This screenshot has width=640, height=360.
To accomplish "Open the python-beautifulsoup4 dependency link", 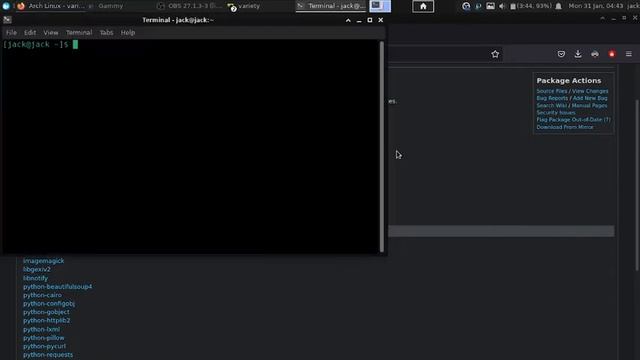I will pos(58,287).
